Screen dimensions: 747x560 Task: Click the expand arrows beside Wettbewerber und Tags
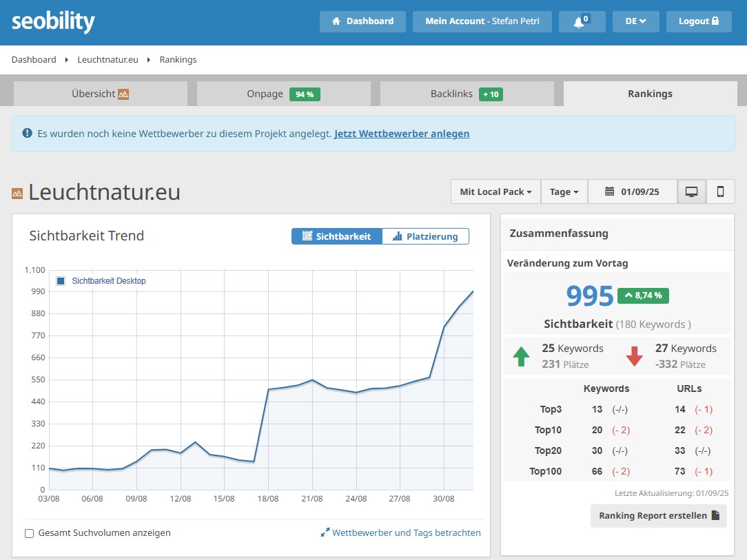click(325, 532)
